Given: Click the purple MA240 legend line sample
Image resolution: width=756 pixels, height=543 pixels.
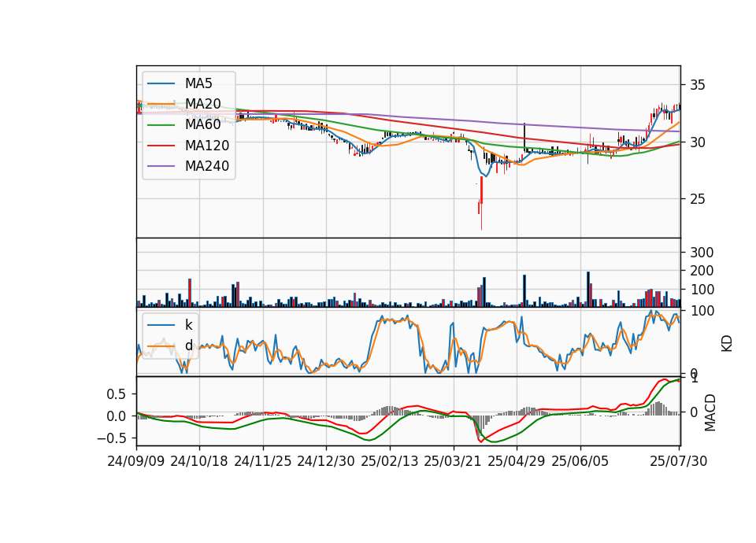Looking at the screenshot, I should 161,166.
